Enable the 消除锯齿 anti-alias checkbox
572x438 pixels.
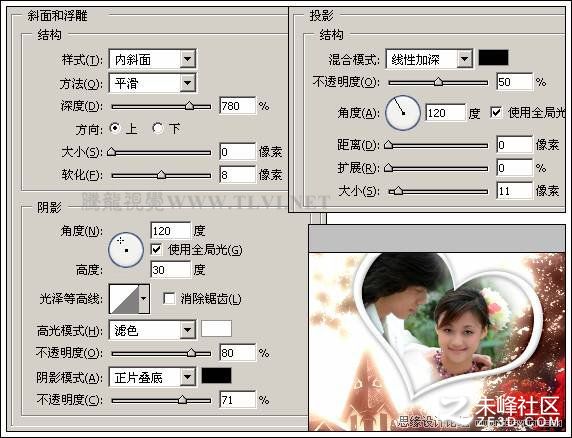pos(169,299)
